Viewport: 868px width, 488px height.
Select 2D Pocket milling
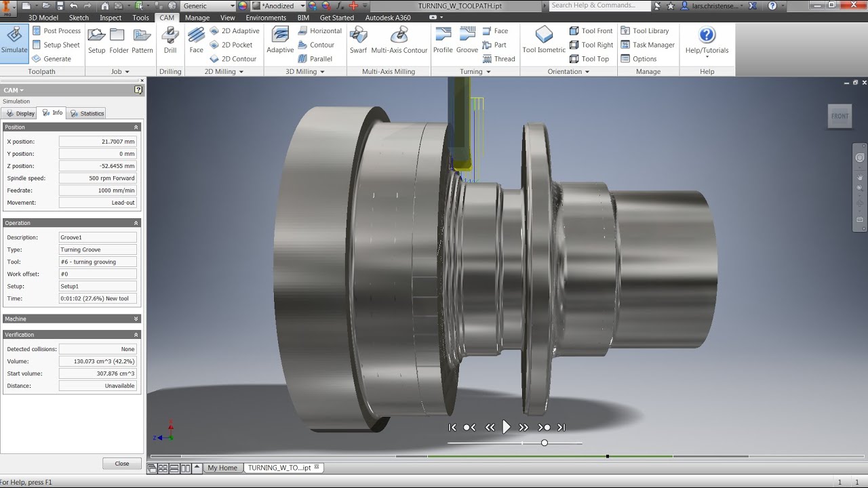point(231,45)
